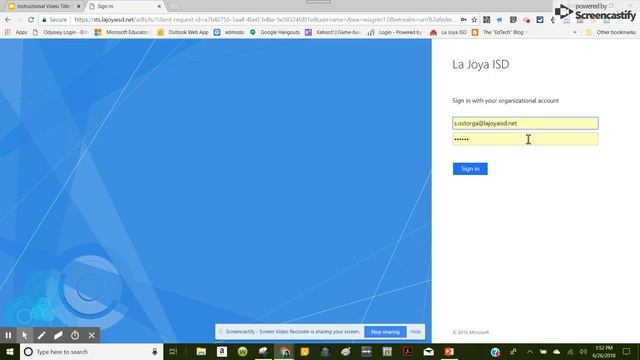The image size is (640, 360).
Task: Open the Screencastify timer tool
Action: [x=75, y=336]
